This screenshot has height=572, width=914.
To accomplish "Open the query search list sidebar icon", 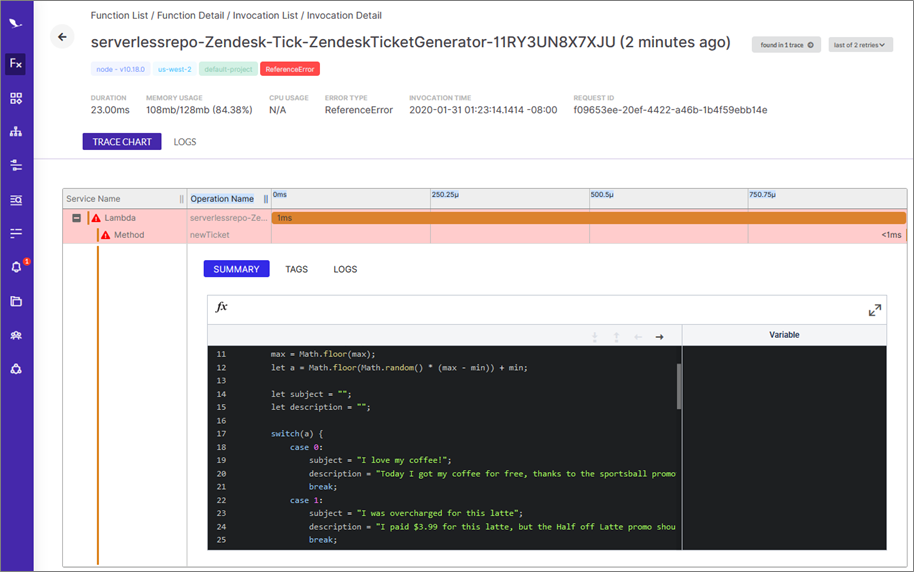I will click(x=16, y=200).
